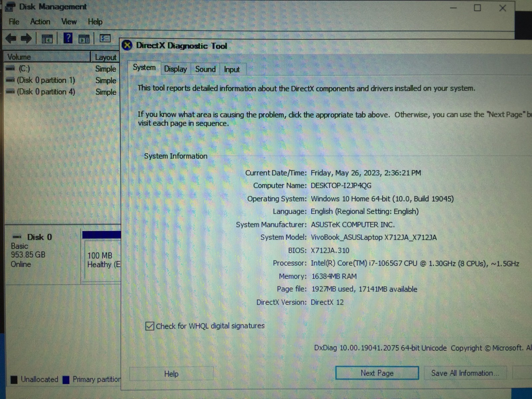This screenshot has height=399, width=532.
Task: Switch to the Sound tab
Action: [x=205, y=69]
